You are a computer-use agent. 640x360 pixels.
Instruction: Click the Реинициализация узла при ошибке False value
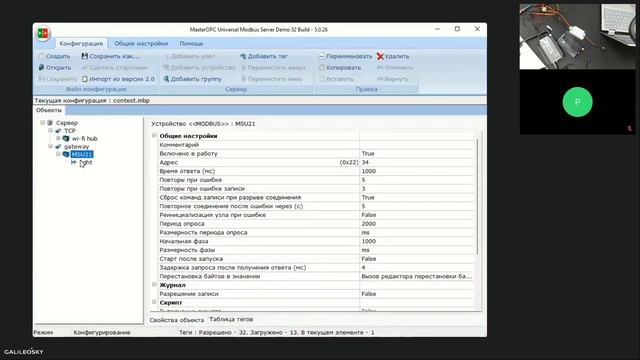coord(417,215)
